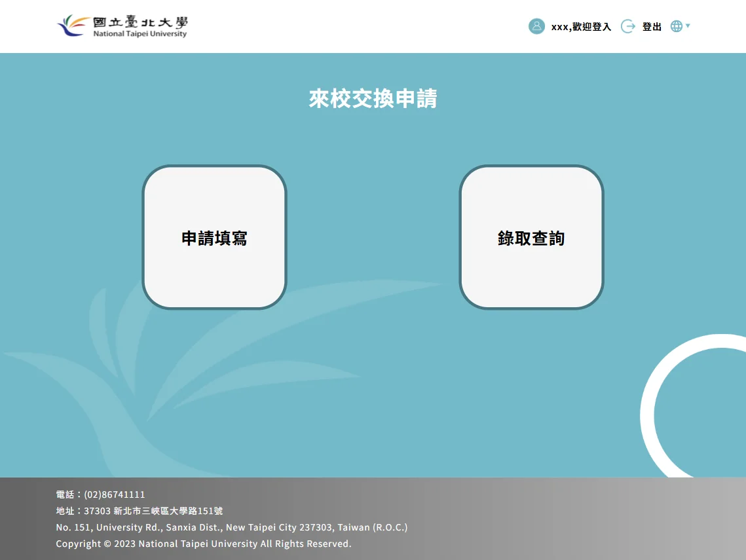The width and height of the screenshot is (746, 560).
Task: Click 登出 to log out
Action: pyautogui.click(x=652, y=27)
